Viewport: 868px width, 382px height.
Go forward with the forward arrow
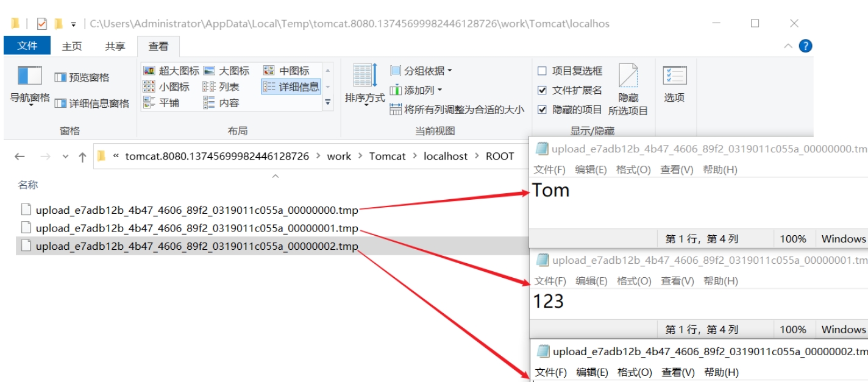[x=45, y=157]
